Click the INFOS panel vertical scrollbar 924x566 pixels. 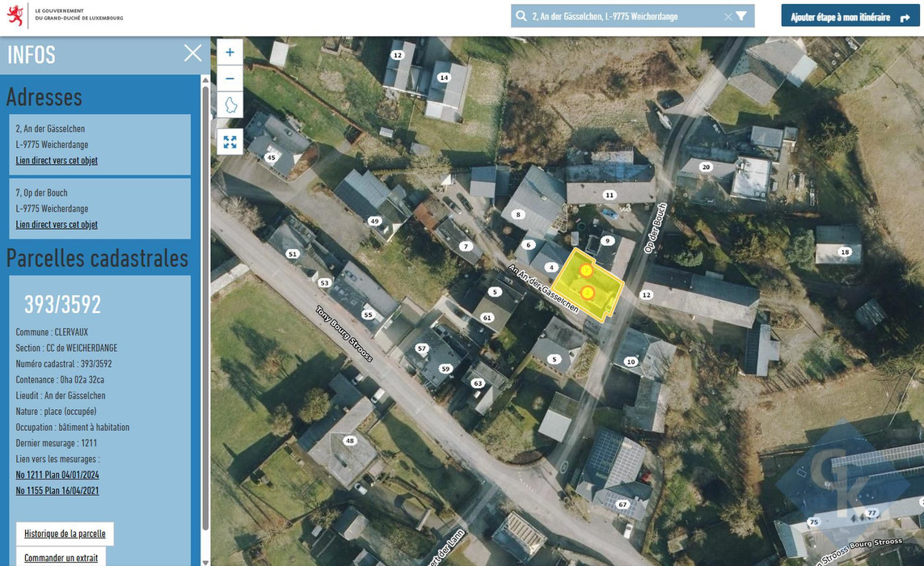(x=205, y=306)
